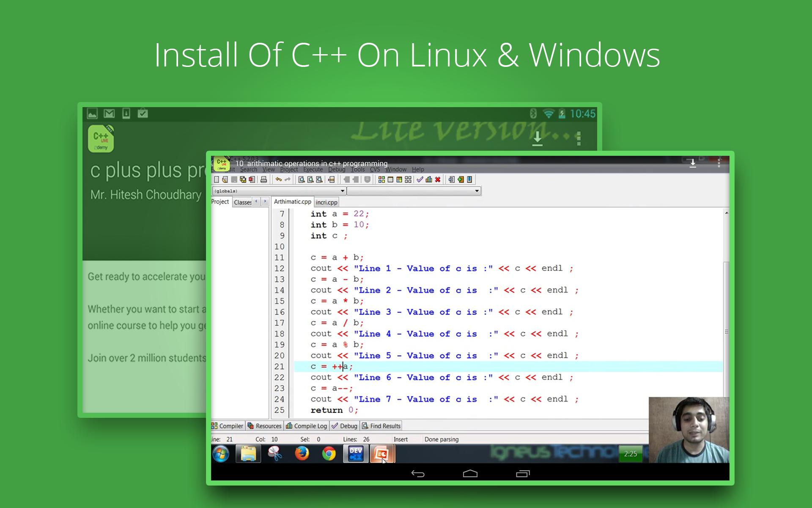Screen dimensions: 812x508
Task: Click the New file toolbar icon
Action: click(217, 179)
